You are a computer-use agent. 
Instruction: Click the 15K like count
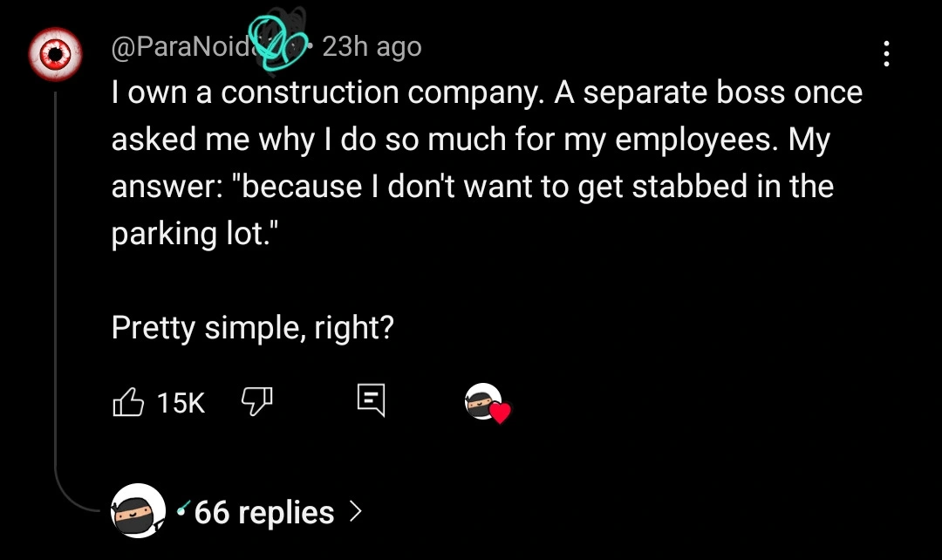coord(181,402)
